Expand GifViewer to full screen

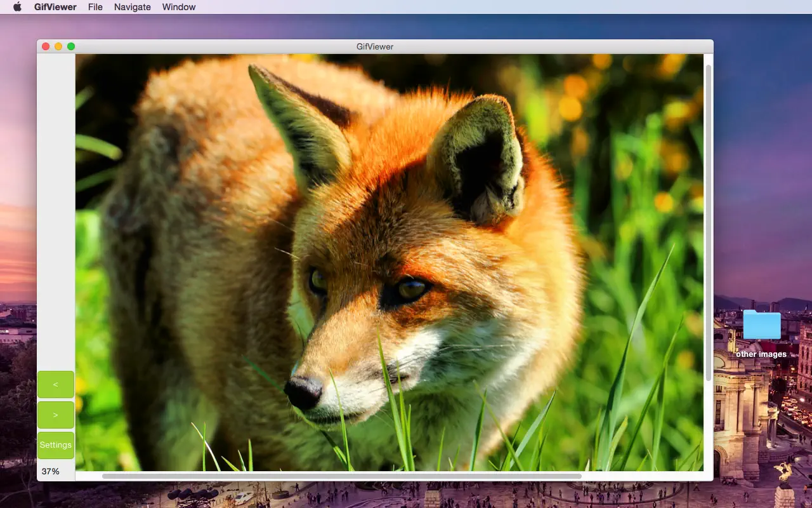click(71, 46)
